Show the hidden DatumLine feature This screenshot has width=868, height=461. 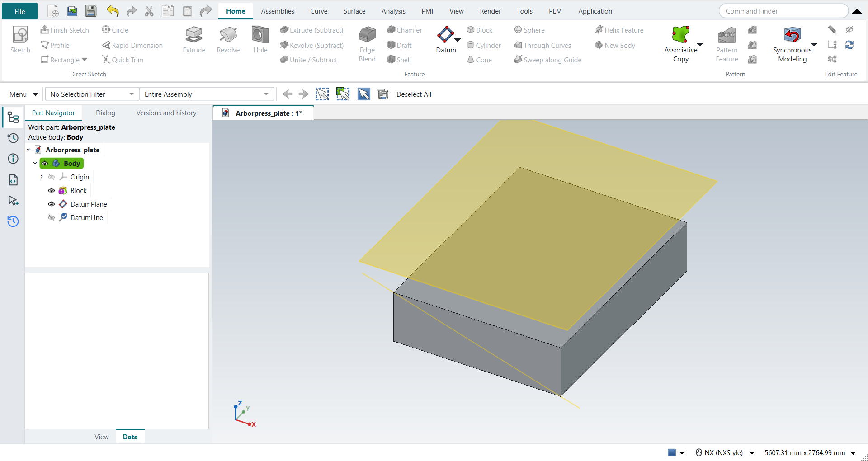tap(52, 218)
